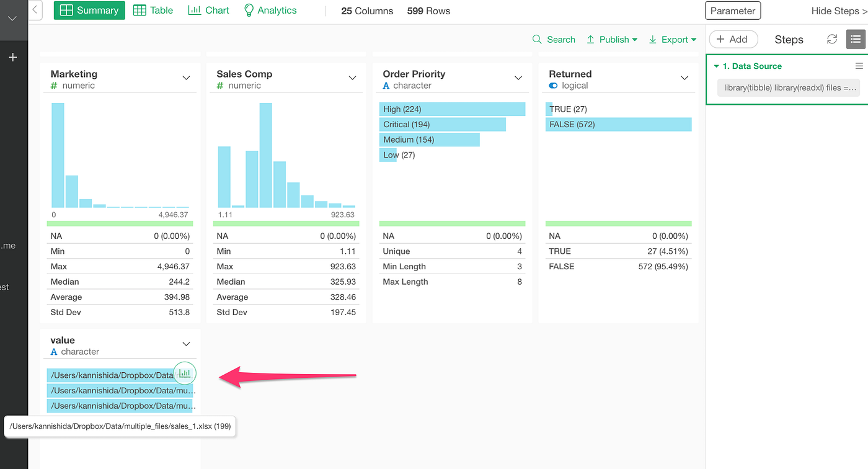Open the steps list view icon

click(856, 39)
